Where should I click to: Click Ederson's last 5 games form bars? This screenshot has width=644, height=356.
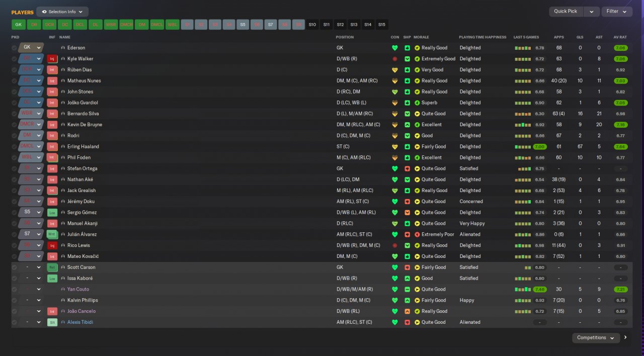pos(523,48)
